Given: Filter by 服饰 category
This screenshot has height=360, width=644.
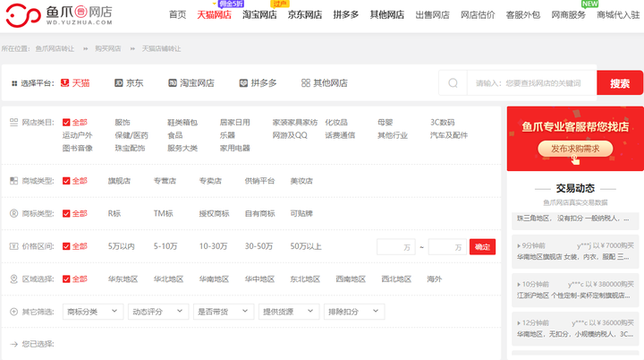Looking at the screenshot, I should point(123,122).
